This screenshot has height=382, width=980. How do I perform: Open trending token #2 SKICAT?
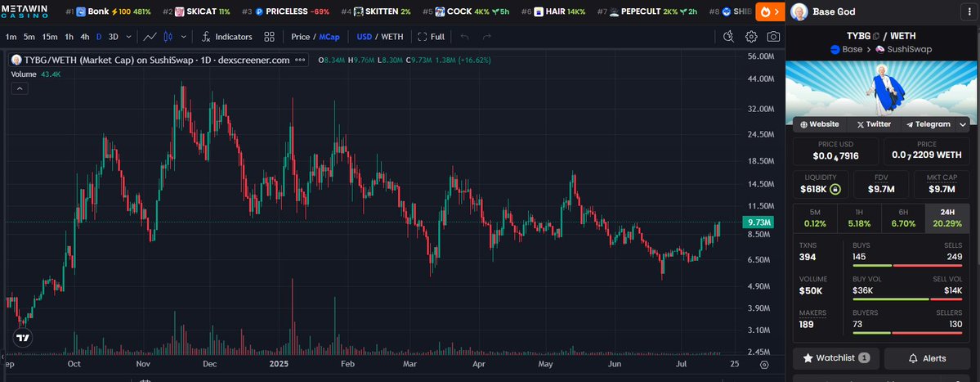click(x=196, y=11)
